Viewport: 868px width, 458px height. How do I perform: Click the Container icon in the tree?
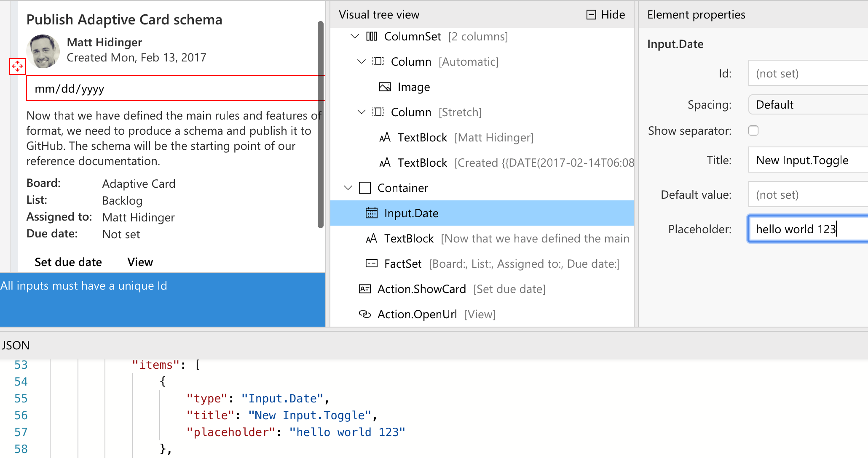365,188
